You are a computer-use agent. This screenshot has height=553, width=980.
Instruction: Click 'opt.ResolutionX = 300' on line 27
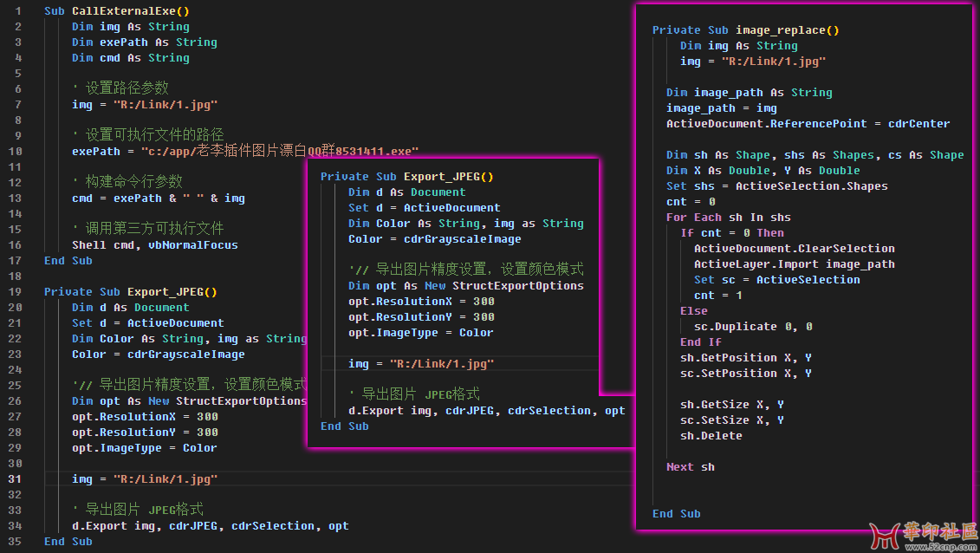[x=145, y=417]
